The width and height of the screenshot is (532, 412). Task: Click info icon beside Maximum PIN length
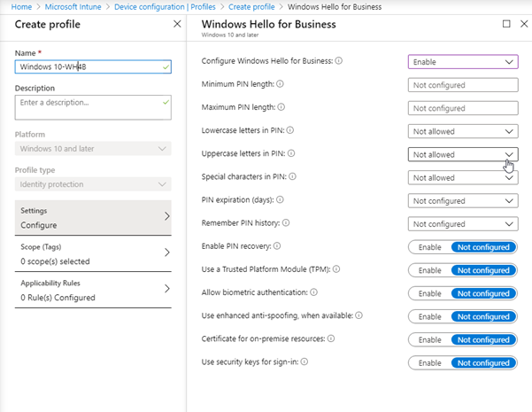click(x=281, y=107)
